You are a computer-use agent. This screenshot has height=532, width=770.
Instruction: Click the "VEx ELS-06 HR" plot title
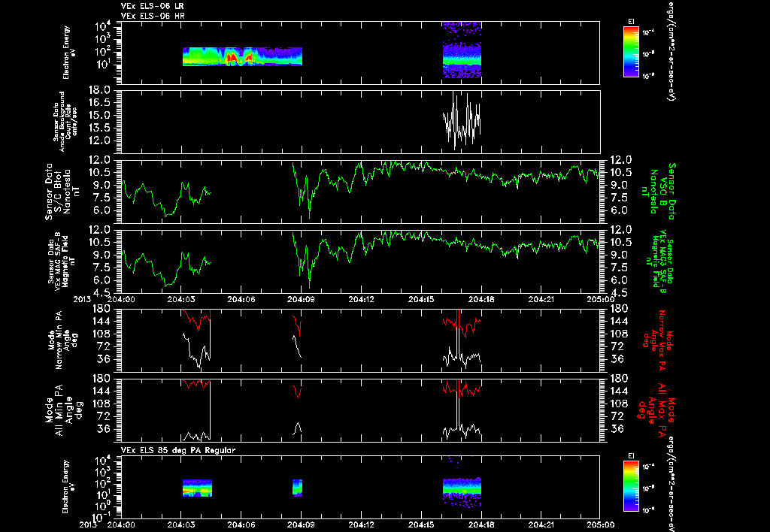click(x=153, y=17)
